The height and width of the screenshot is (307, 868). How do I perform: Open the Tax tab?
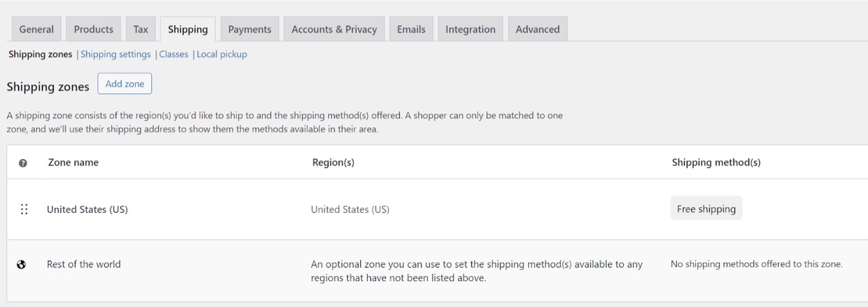point(141,29)
